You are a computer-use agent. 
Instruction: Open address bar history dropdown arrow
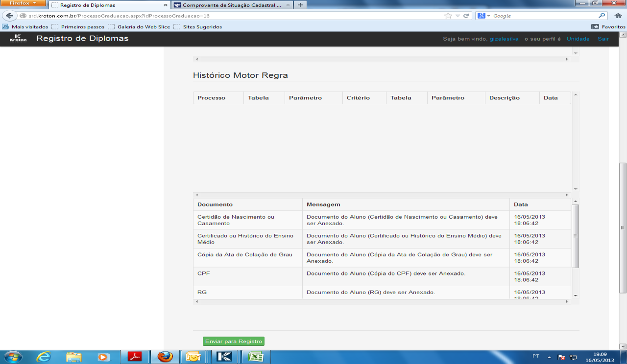click(458, 16)
